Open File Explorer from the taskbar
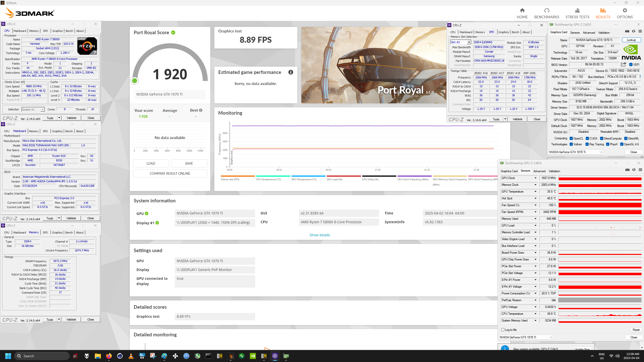Viewport: 644px width, 362px height. click(x=98, y=356)
